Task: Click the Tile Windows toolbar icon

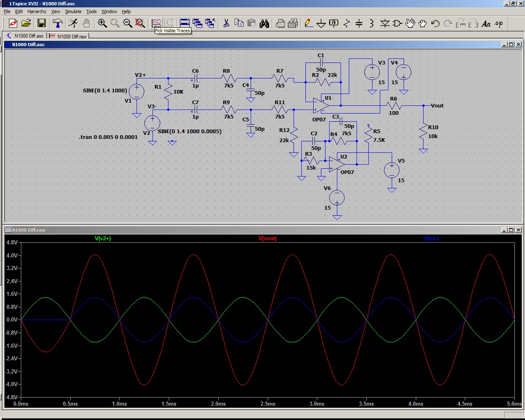Action: (x=185, y=23)
